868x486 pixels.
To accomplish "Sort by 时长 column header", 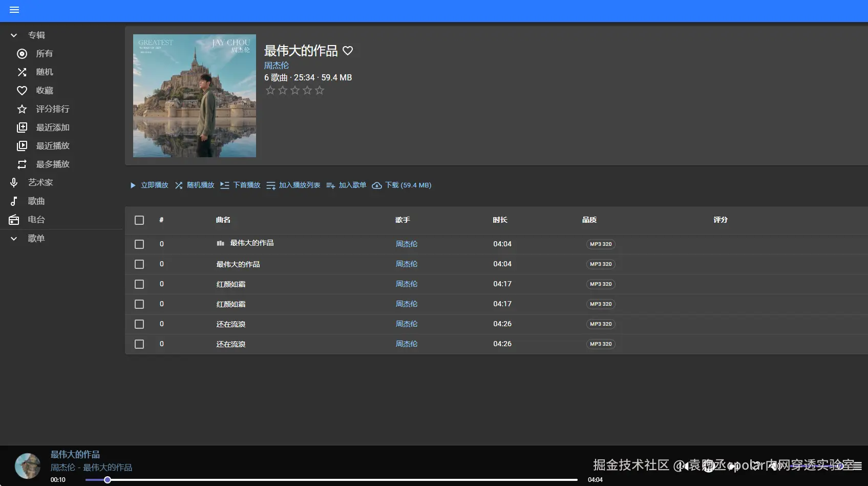I will pos(500,220).
